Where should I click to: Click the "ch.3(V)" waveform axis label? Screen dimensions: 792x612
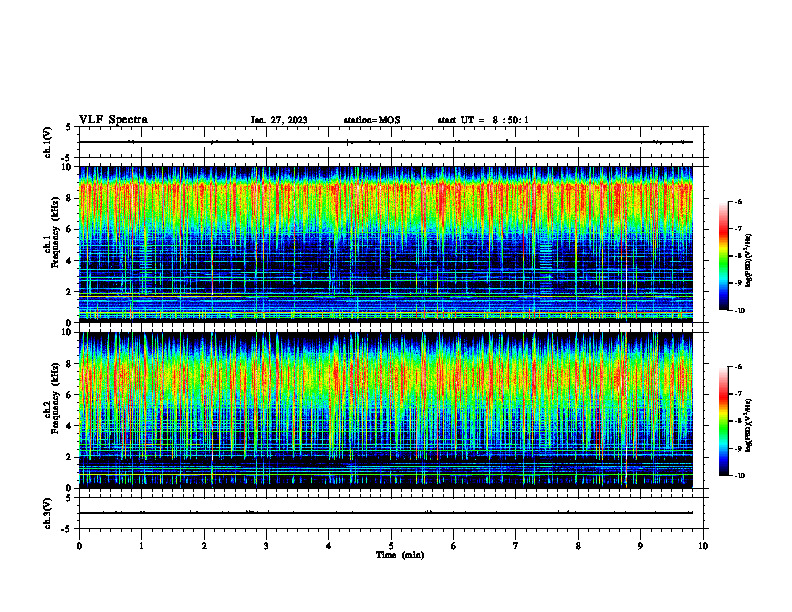(x=47, y=513)
